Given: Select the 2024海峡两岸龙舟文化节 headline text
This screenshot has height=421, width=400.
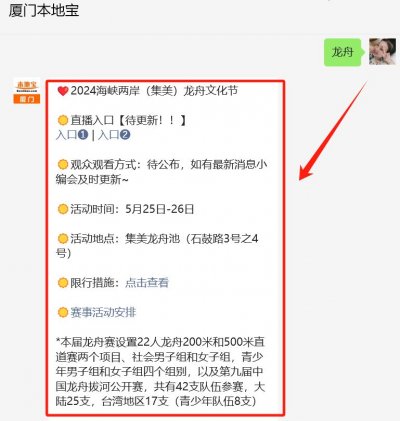Looking at the screenshot, I should click(x=154, y=91).
